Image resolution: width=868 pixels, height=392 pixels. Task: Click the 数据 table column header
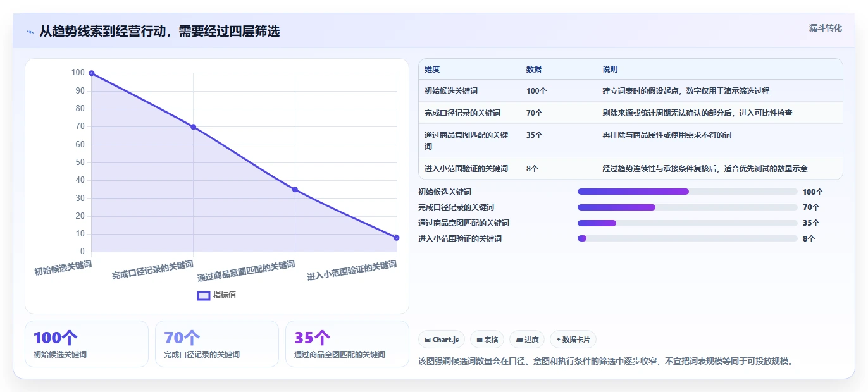(x=534, y=70)
